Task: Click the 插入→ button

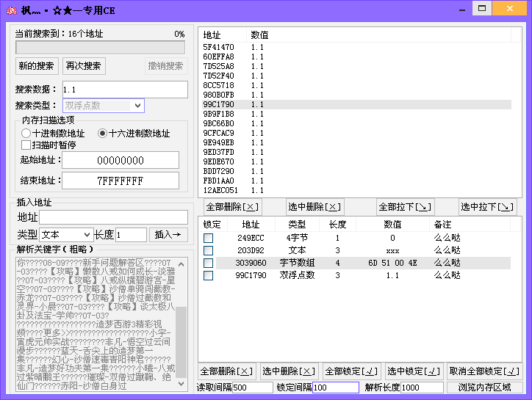Action: click(x=168, y=235)
